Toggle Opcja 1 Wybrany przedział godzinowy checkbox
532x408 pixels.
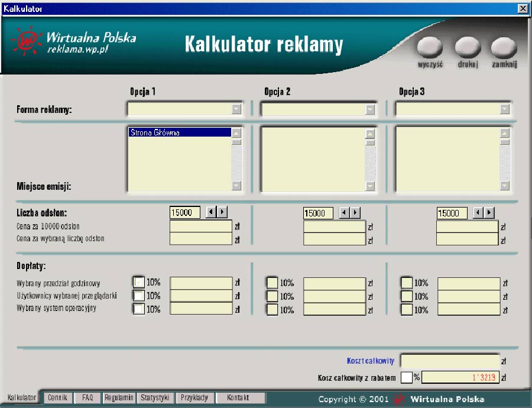click(x=138, y=281)
